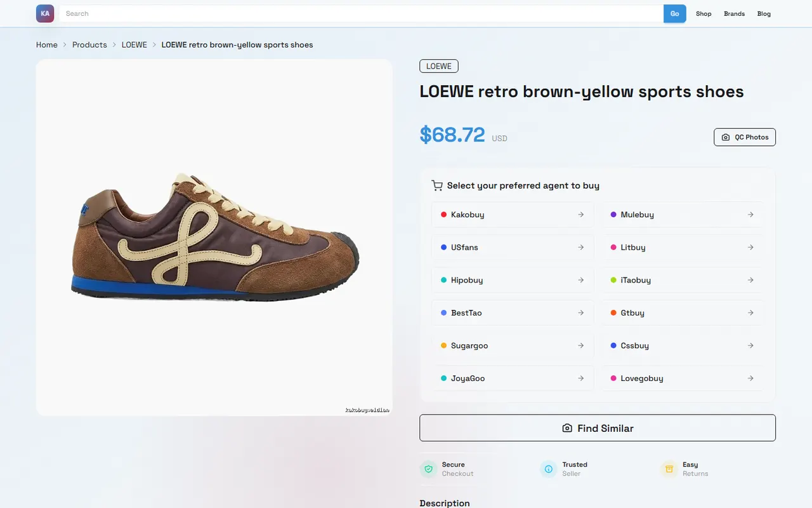The image size is (812, 508).
Task: Click the arrow icon next to Hipobuy
Action: (580, 280)
